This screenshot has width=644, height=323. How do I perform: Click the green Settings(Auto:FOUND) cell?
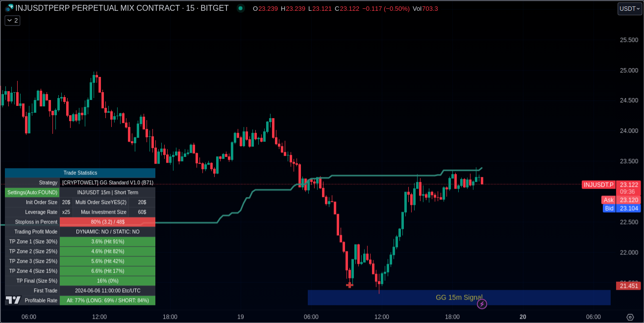coord(32,193)
